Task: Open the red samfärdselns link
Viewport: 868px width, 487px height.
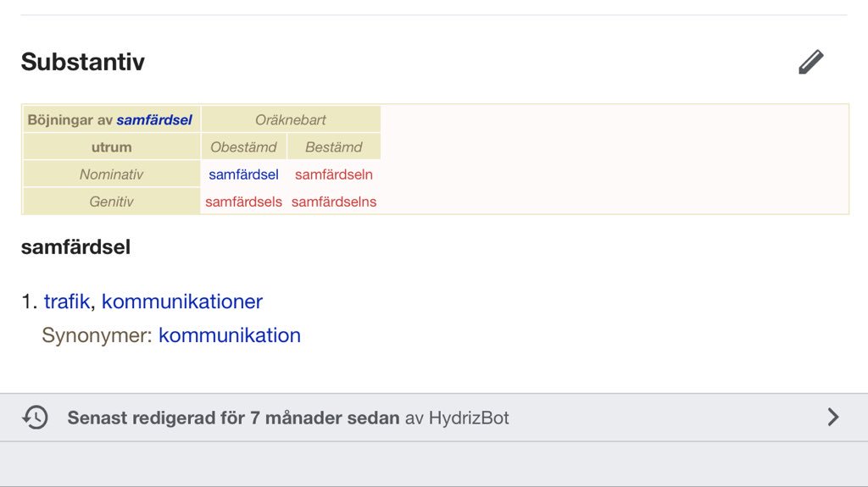Action: (334, 202)
